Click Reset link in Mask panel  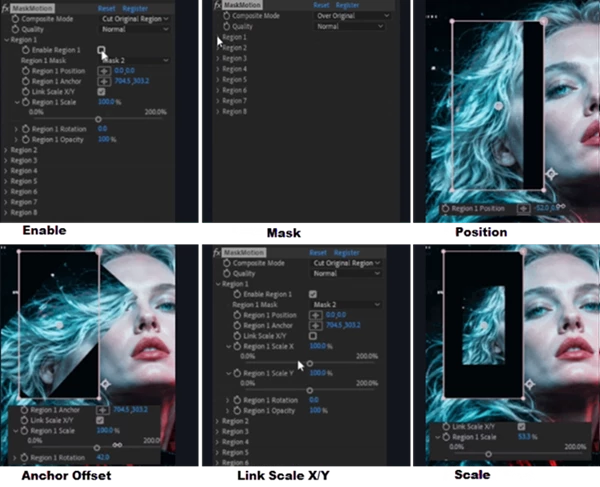321,5
